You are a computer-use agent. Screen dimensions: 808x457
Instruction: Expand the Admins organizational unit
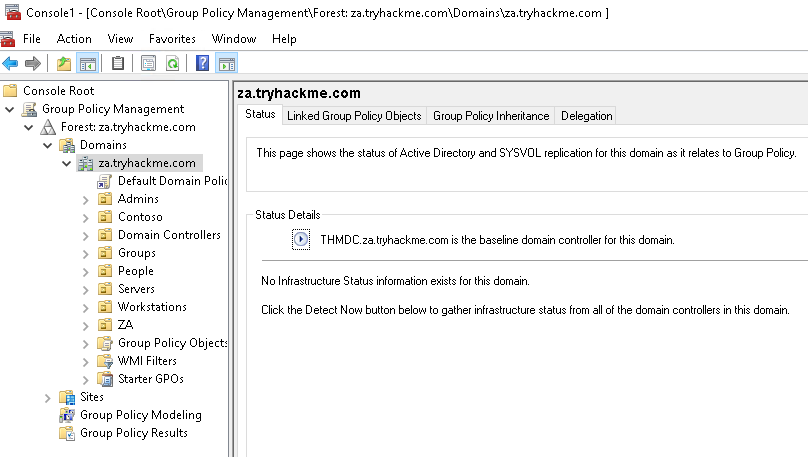point(86,199)
